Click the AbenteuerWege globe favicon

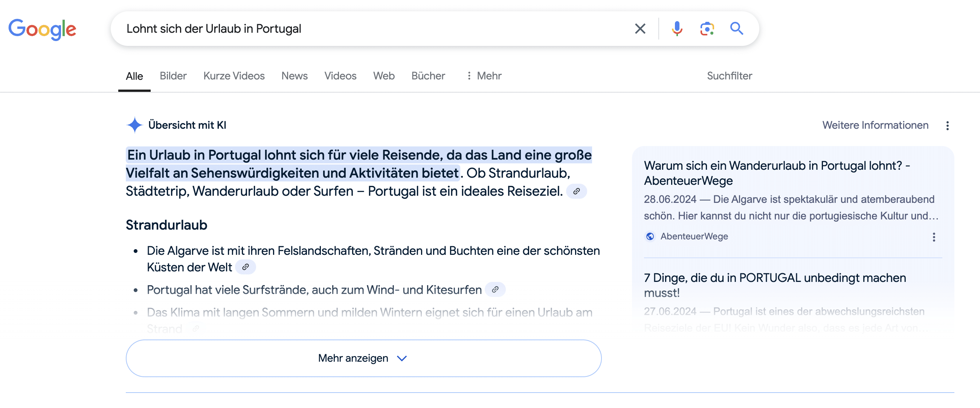pyautogui.click(x=650, y=236)
